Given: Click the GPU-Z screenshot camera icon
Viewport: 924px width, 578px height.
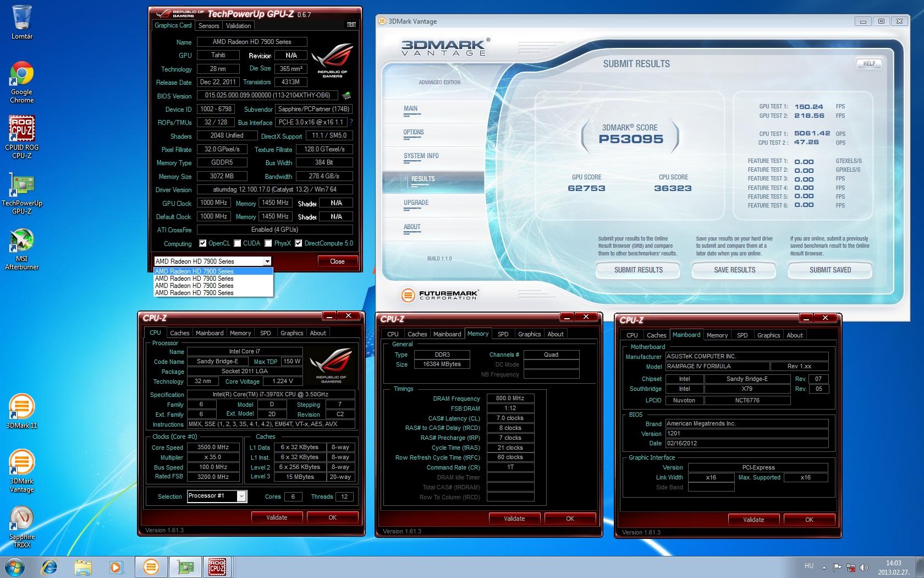Looking at the screenshot, I should [x=351, y=25].
